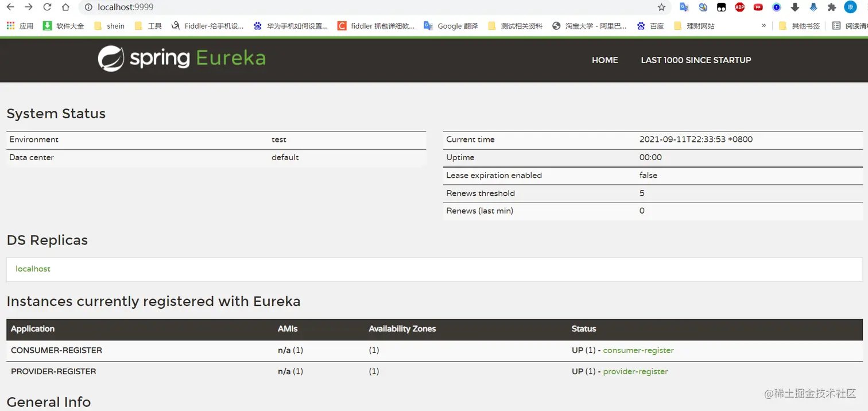This screenshot has width=868, height=411.
Task: Bookmark this page with the star icon
Action: tap(661, 7)
